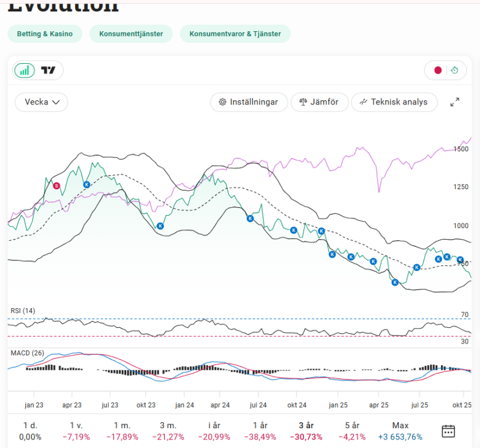Open the Konsumenttjänster tag
Viewport: 480px width, 448px height.
(131, 34)
